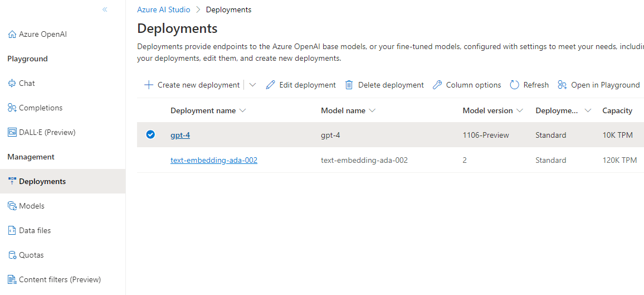
Task: Click the Models sidebar icon
Action: point(12,206)
